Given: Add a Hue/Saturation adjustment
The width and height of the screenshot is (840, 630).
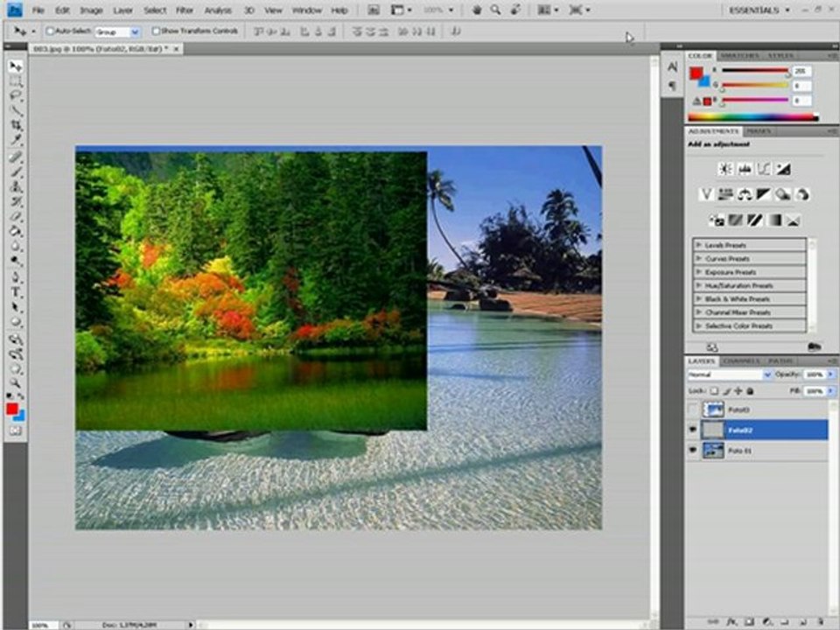Looking at the screenshot, I should 725,194.
